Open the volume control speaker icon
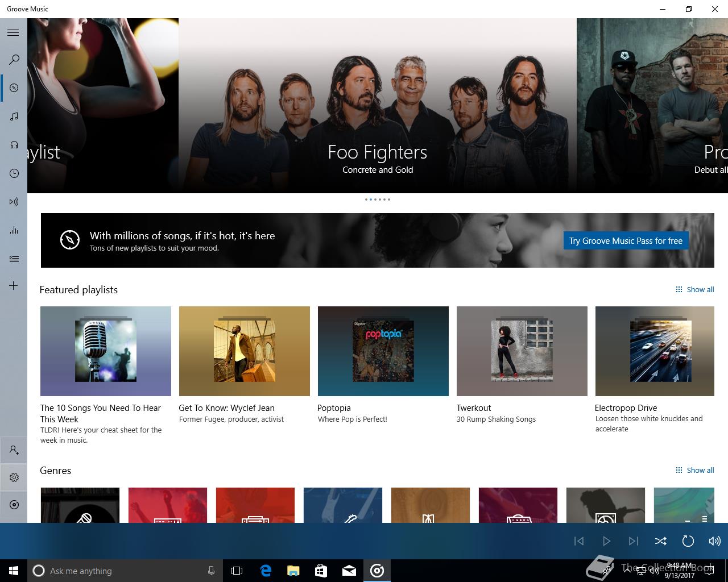 tap(714, 541)
